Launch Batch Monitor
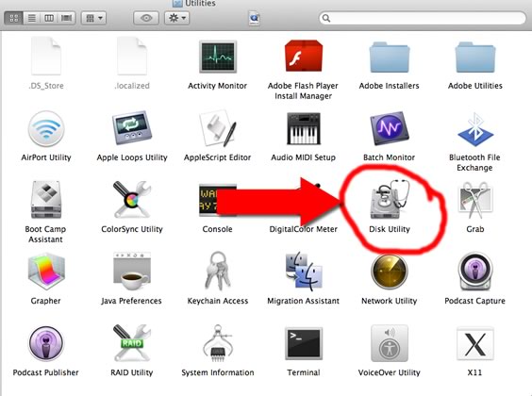The width and height of the screenshot is (532, 396). coord(390,128)
